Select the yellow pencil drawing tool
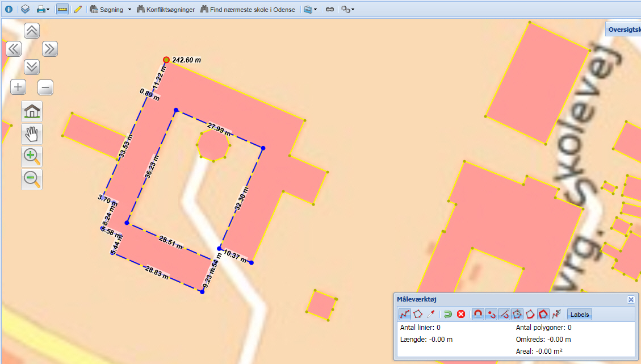Viewport: 641px width, 364px height. 78,10
